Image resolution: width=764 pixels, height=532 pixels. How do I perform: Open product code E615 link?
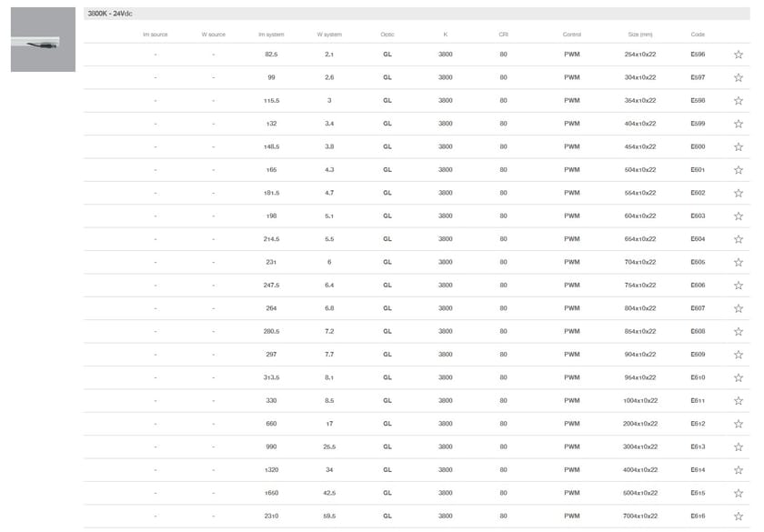[698, 493]
